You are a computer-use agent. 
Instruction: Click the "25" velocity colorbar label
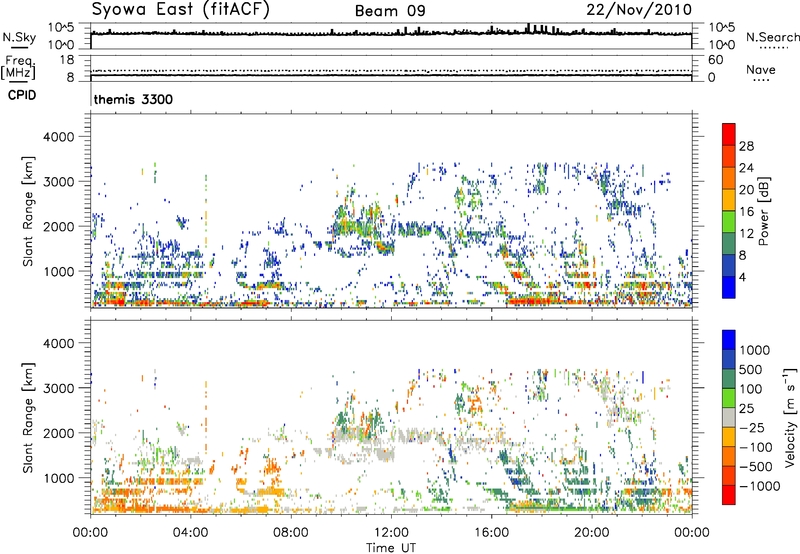tap(746, 408)
